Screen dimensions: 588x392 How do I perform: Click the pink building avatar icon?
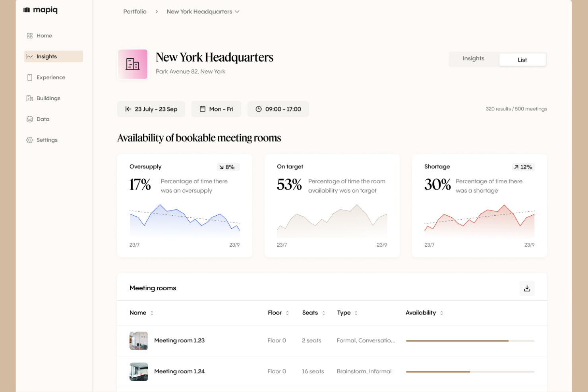point(133,64)
